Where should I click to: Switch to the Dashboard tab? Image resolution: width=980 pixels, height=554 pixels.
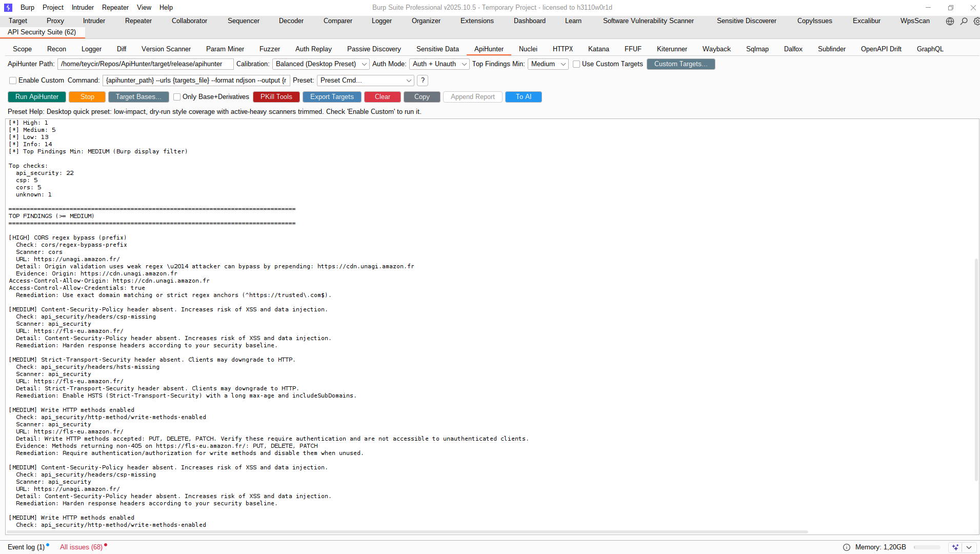point(530,21)
